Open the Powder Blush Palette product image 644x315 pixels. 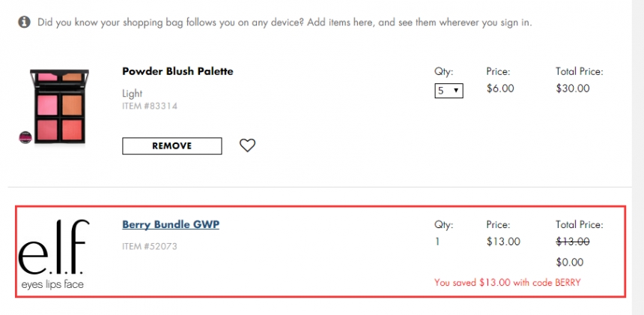click(59, 106)
